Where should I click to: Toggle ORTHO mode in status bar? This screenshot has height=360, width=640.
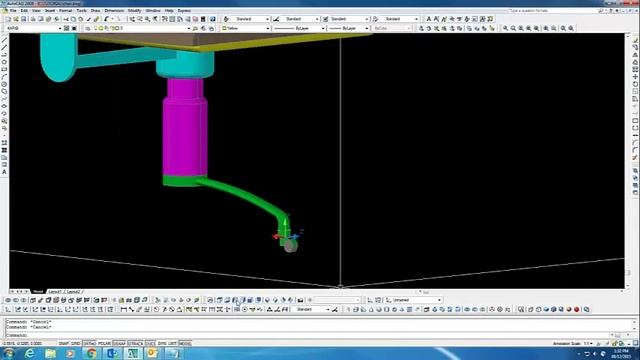click(89, 344)
